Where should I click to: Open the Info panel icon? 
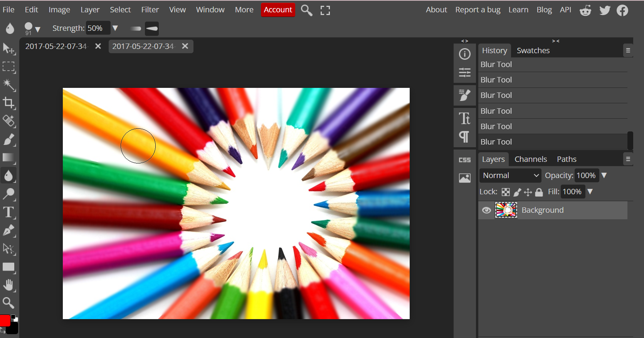(465, 54)
